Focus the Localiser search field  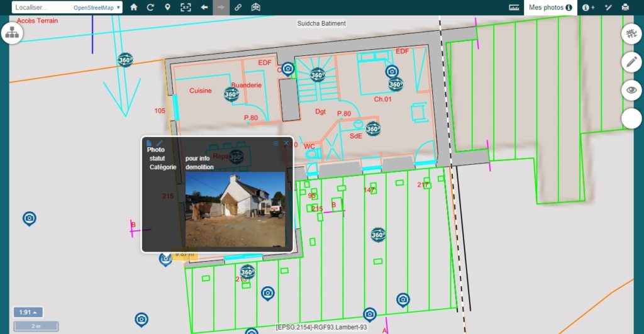(42, 8)
